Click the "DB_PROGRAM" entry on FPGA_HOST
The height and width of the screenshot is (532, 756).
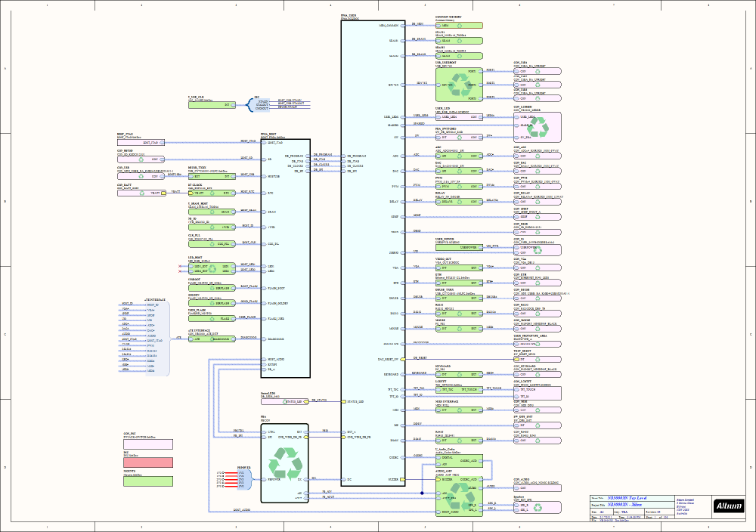point(294,156)
